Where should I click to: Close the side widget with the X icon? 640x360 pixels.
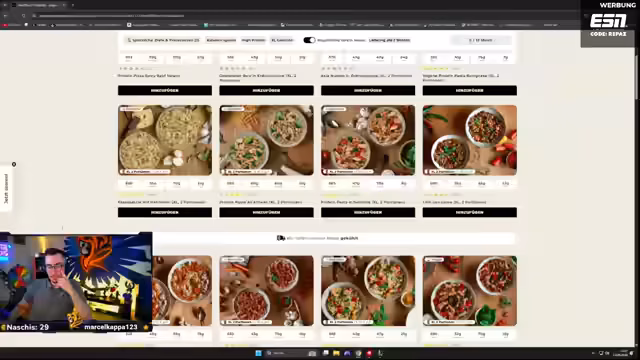point(14,164)
